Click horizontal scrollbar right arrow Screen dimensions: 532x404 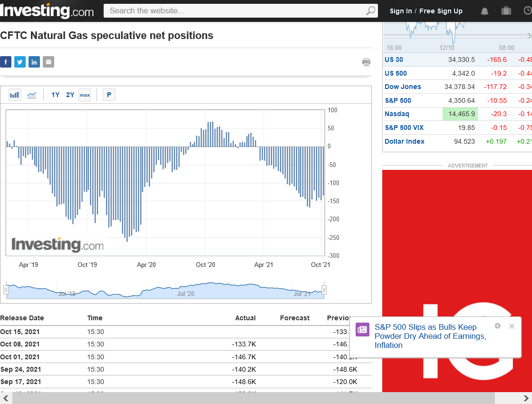point(526,398)
